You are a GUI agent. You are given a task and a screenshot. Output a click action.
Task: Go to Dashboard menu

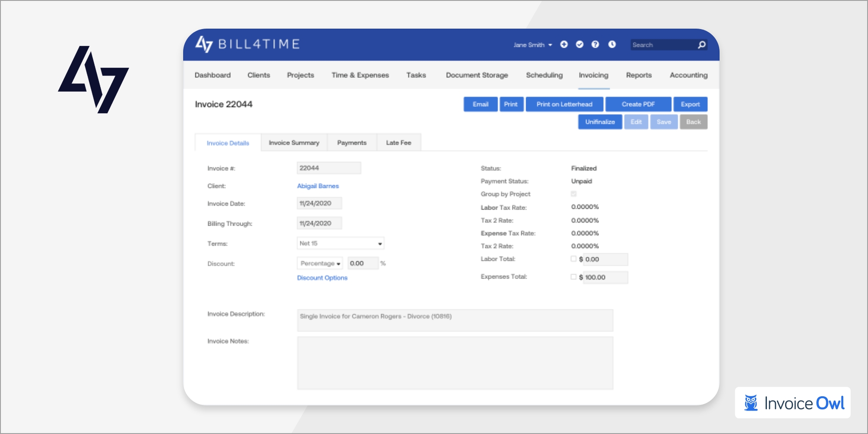(x=213, y=75)
